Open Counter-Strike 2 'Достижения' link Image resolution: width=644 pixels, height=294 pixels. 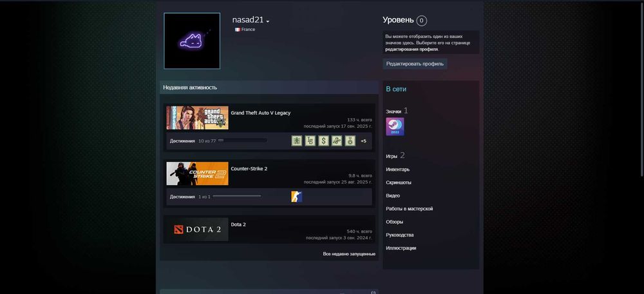coord(182,197)
